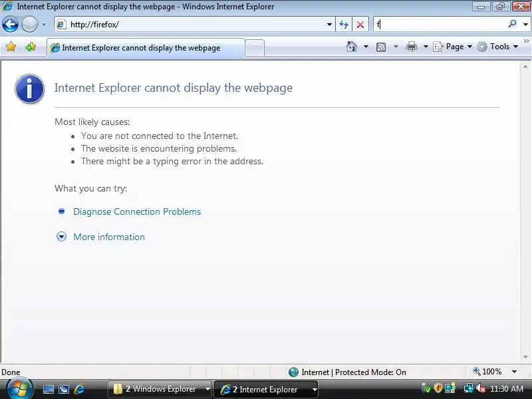Refresh the page with the Refresh icon
The image size is (532, 399).
pyautogui.click(x=344, y=25)
